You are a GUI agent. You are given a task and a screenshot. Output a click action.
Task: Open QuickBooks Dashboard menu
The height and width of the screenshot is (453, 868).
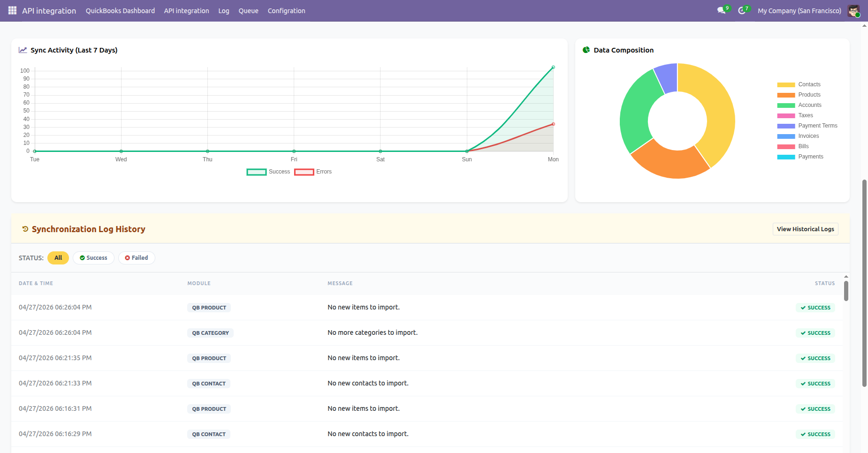(x=120, y=11)
